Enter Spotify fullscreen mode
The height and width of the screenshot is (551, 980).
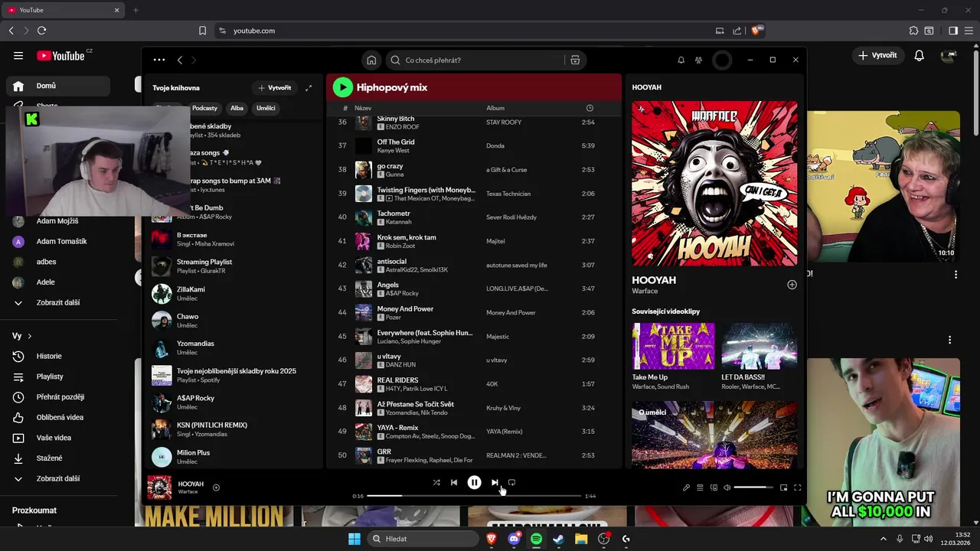797,487
